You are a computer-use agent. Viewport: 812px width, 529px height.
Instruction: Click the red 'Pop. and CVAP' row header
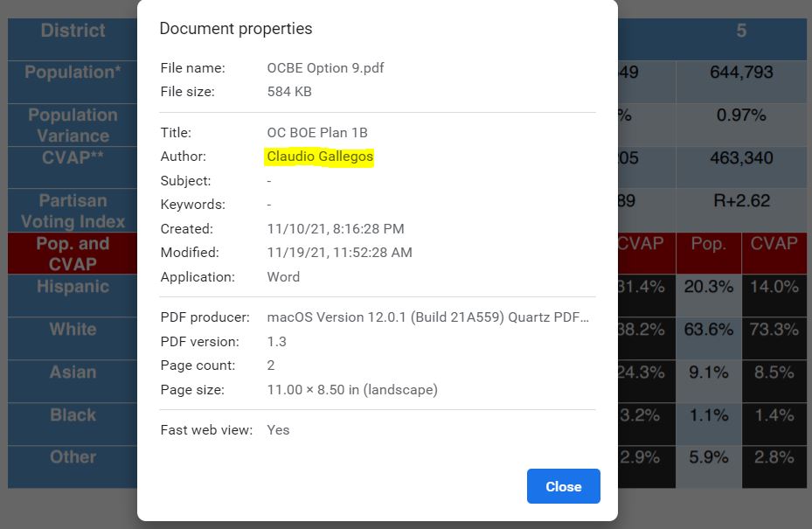(73, 254)
